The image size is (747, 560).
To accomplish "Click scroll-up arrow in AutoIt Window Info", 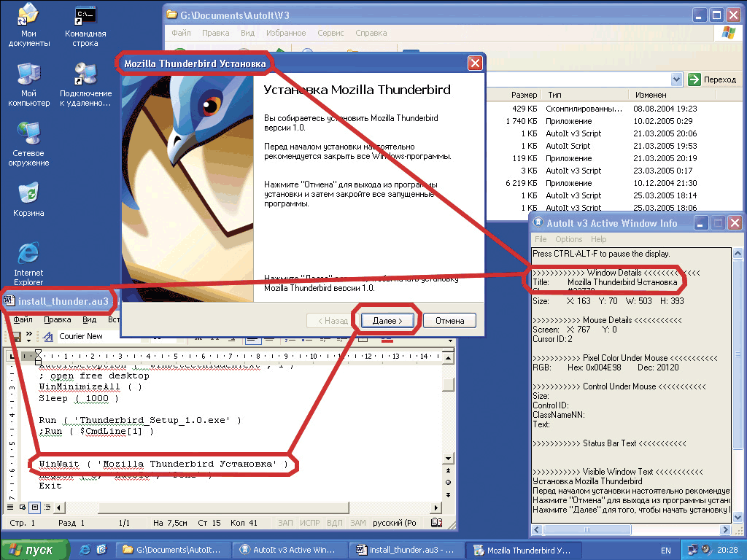I will tap(738, 253).
